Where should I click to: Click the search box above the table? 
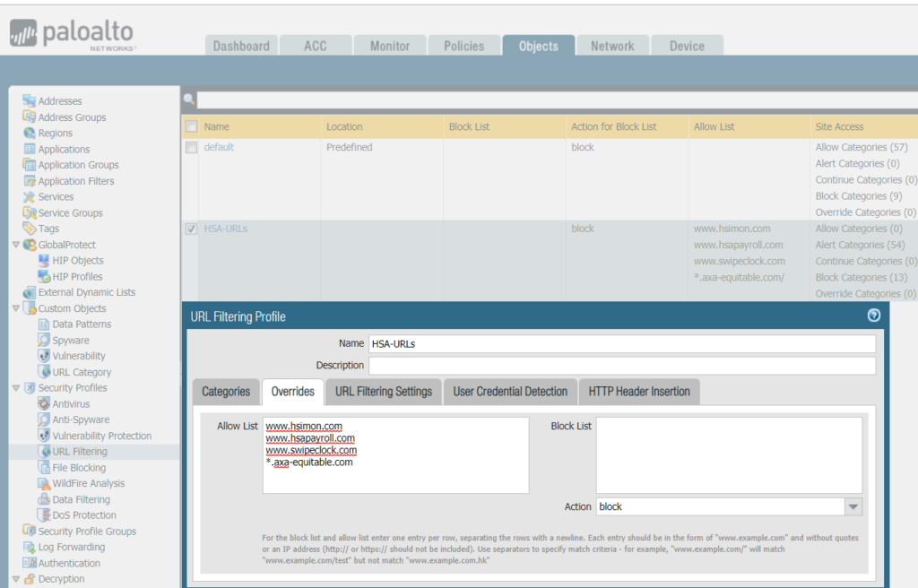(x=558, y=99)
